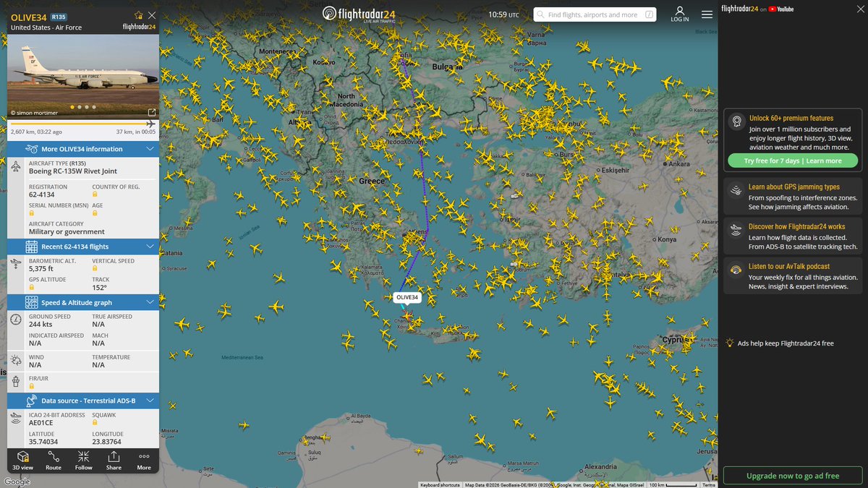Open Learn about GPS jamming types card
Viewport: 868px width, 488px height.
coord(793,197)
